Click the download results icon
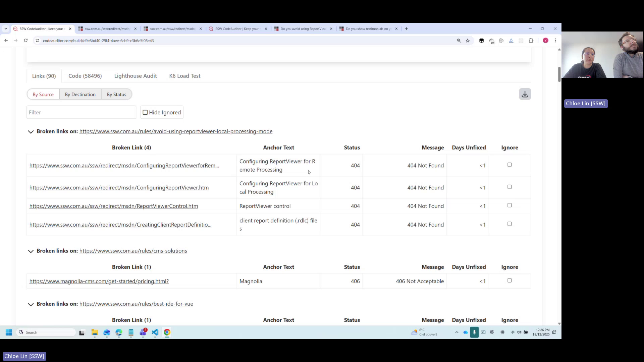 (x=525, y=94)
